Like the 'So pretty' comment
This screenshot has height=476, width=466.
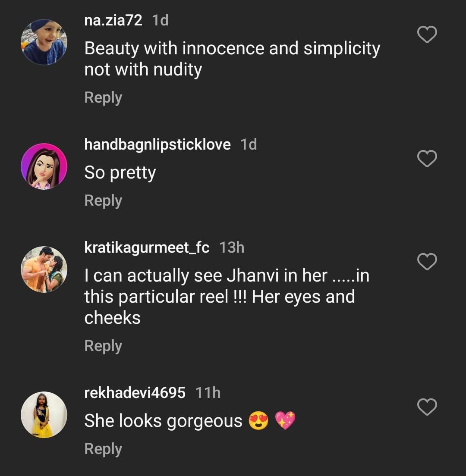point(427,159)
